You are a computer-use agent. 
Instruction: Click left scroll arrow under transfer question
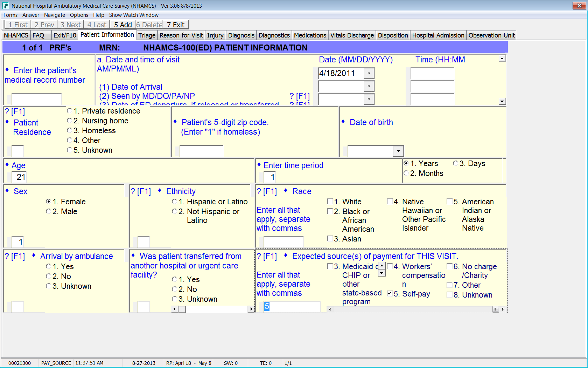[x=174, y=309]
